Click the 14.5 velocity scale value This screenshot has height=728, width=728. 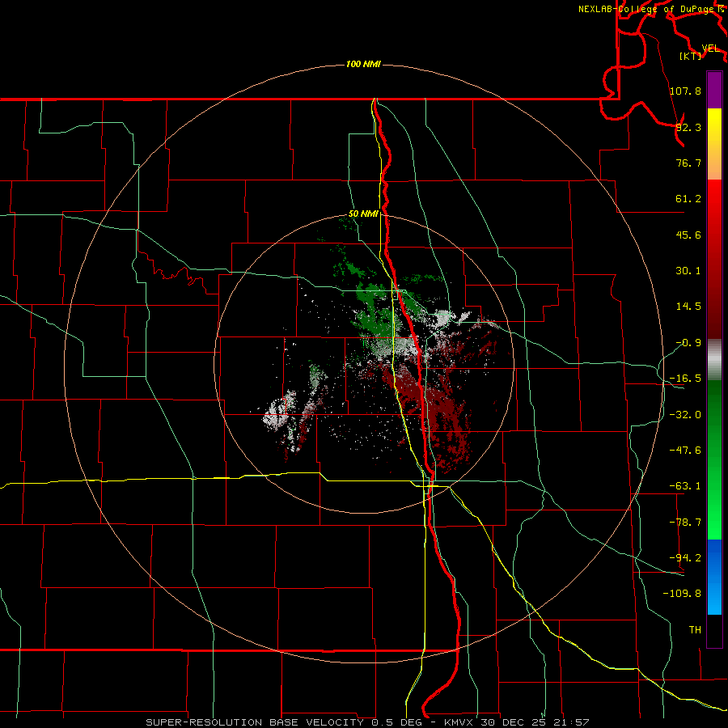pos(688,307)
